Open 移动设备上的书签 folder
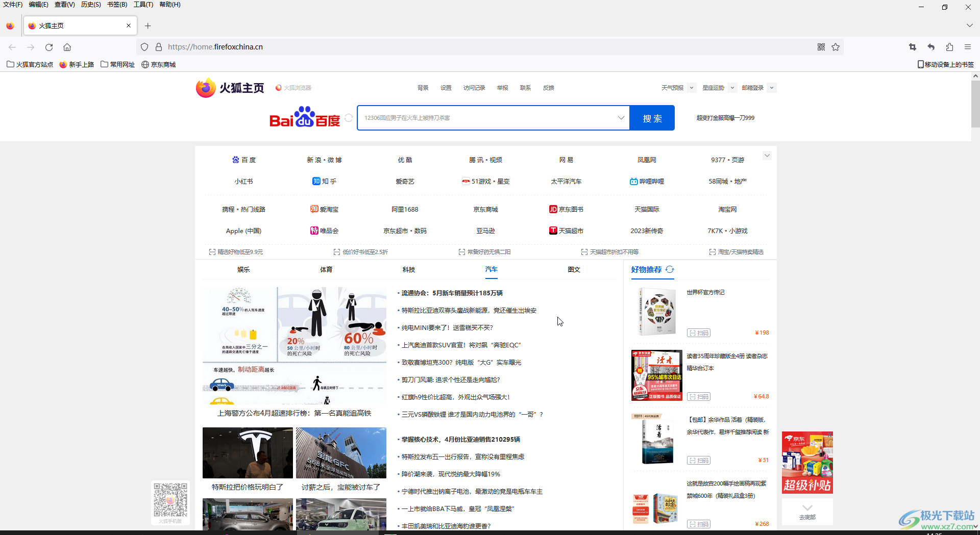The height and width of the screenshot is (535, 980). pos(946,64)
